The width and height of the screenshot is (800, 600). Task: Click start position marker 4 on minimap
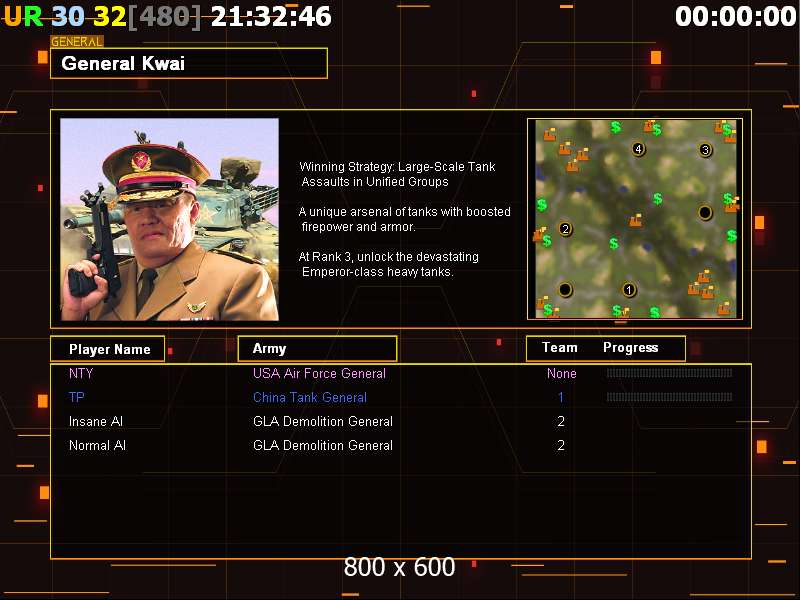638,149
